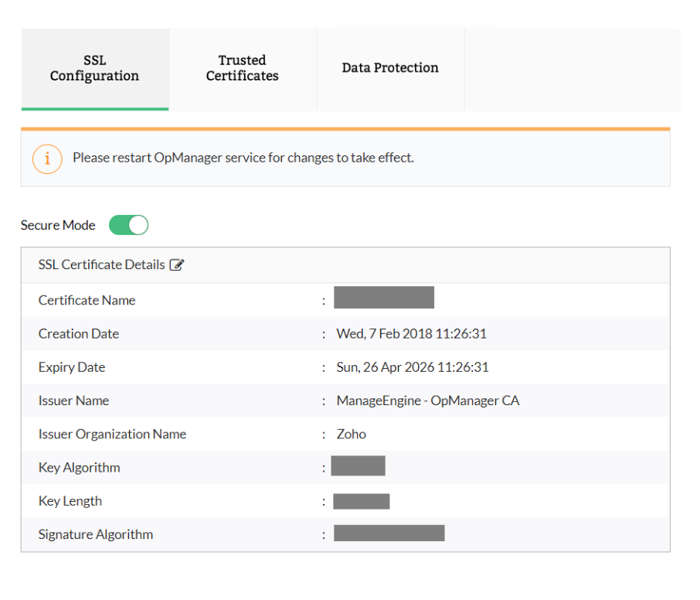700x600 pixels.
Task: Click the Key Algorithm row label
Action: click(79, 468)
